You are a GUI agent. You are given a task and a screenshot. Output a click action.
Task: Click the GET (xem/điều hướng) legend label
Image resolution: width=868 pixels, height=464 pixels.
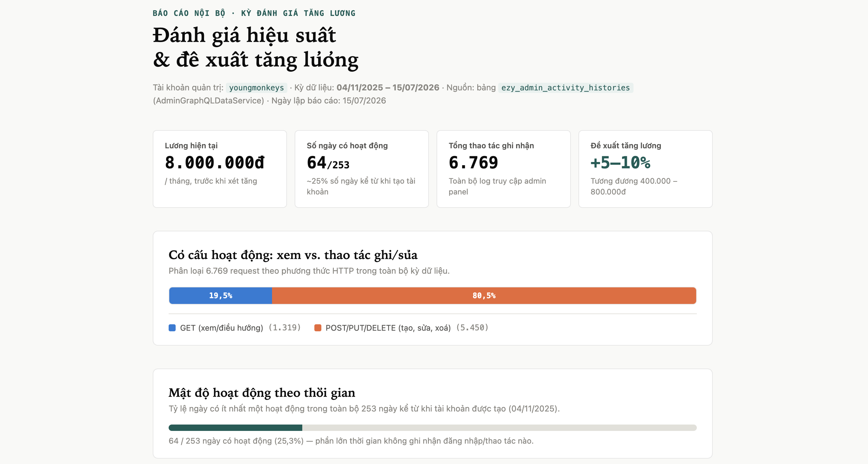tap(221, 328)
